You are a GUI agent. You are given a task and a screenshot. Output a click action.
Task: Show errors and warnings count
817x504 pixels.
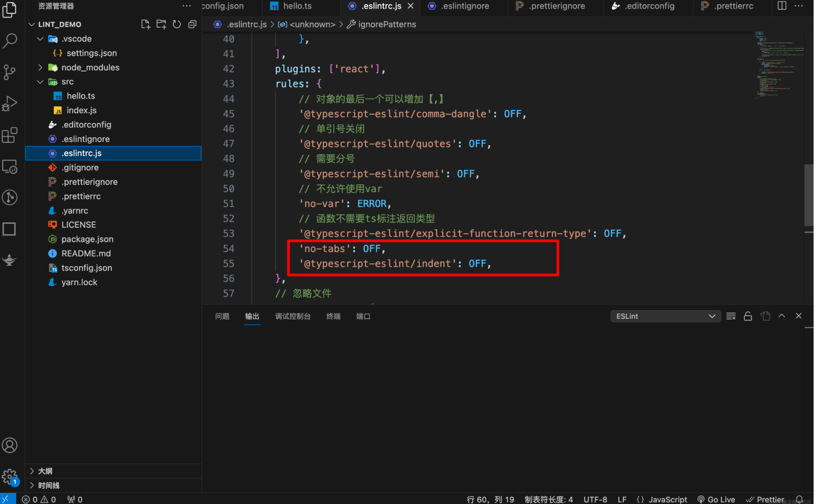(x=39, y=499)
